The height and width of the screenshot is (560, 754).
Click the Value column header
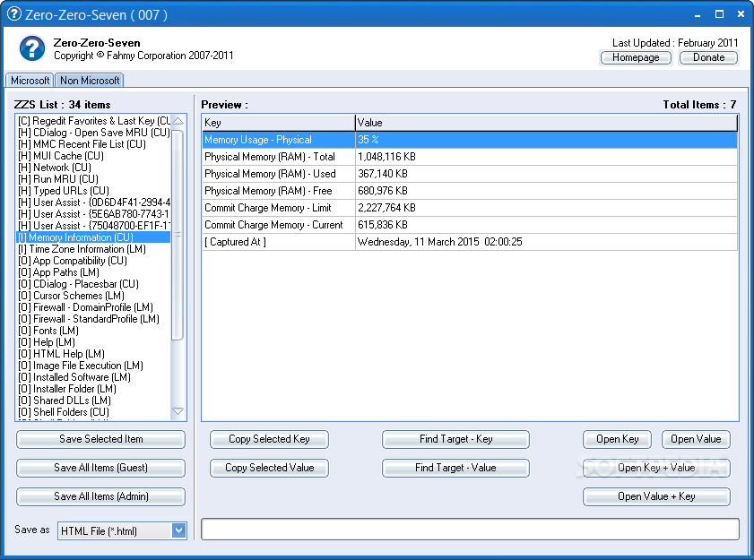tap(546, 123)
